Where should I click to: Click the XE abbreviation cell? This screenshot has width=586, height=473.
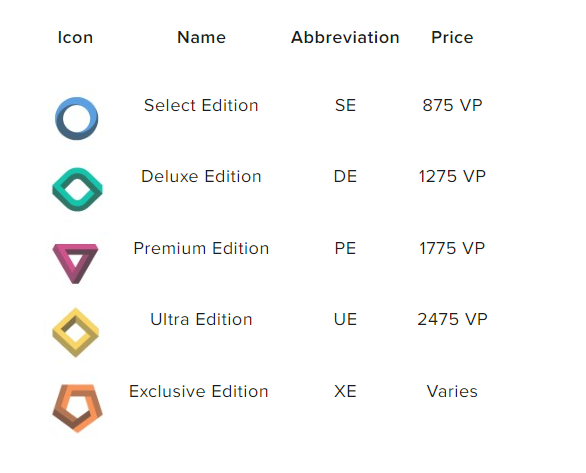coord(345,392)
